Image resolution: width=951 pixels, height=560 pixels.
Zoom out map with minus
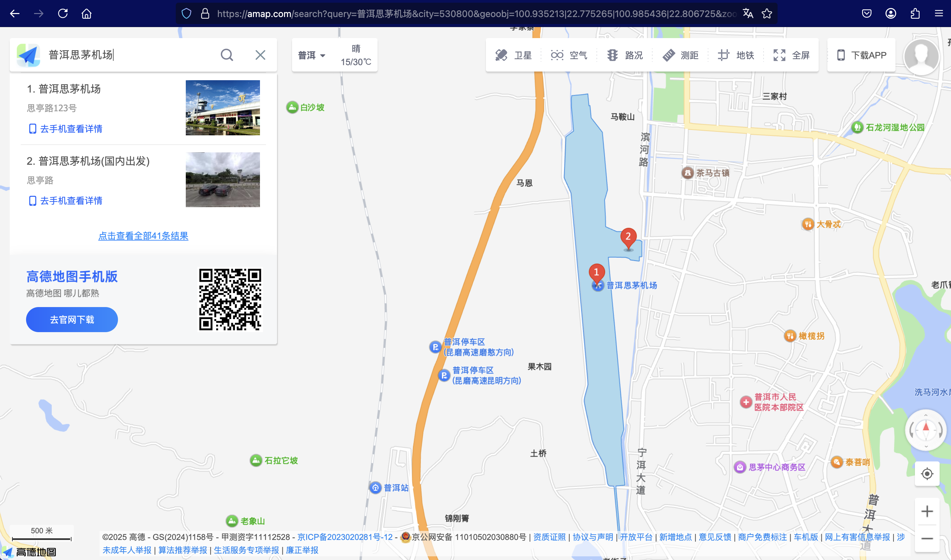[927, 539]
